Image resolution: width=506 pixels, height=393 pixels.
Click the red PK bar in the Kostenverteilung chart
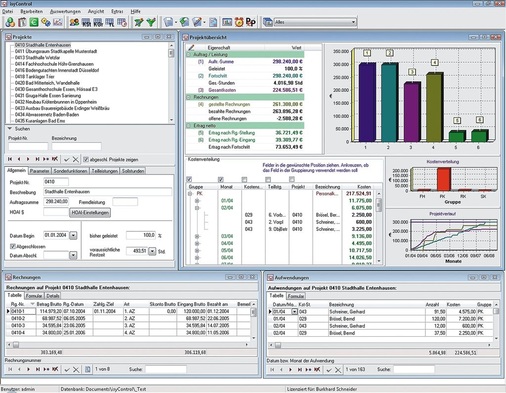coord(444,179)
